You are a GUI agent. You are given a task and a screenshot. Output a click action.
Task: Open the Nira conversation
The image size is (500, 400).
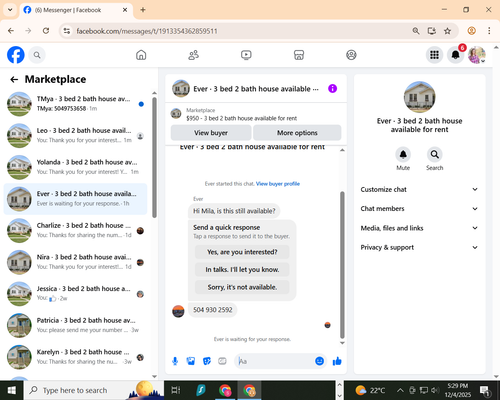coord(75,262)
